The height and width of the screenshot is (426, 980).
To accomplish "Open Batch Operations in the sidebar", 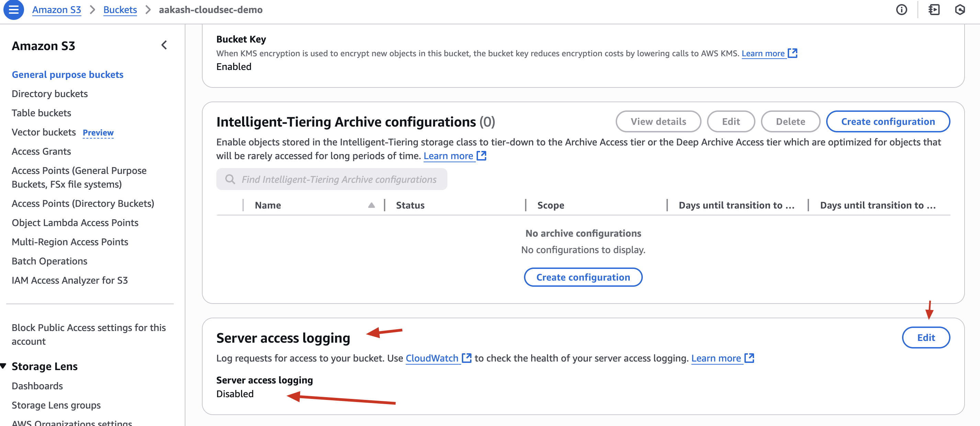I will point(49,261).
